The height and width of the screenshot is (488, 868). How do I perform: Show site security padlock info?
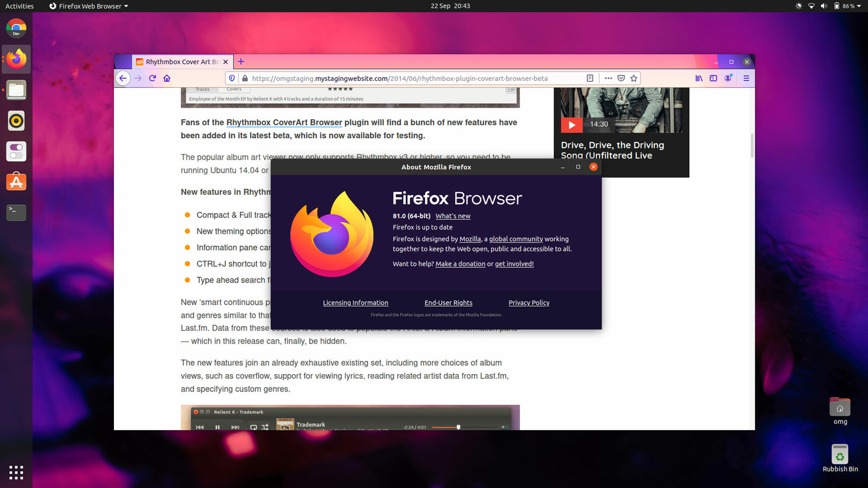245,78
